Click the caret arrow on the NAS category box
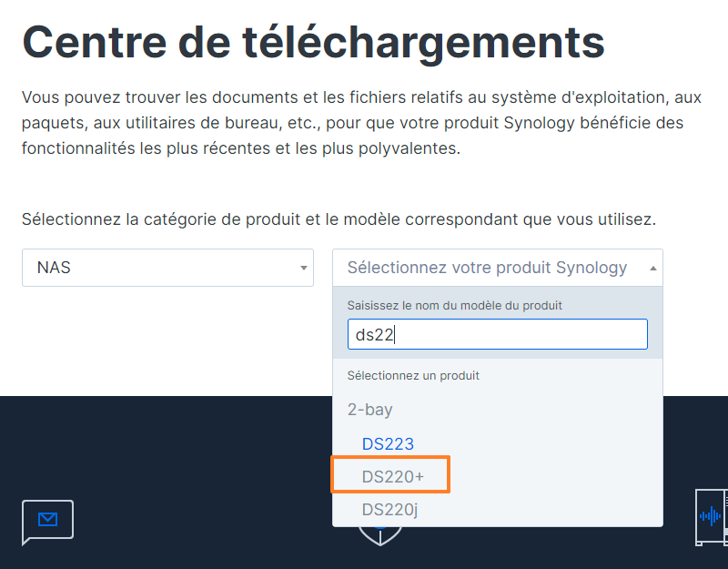 [304, 267]
